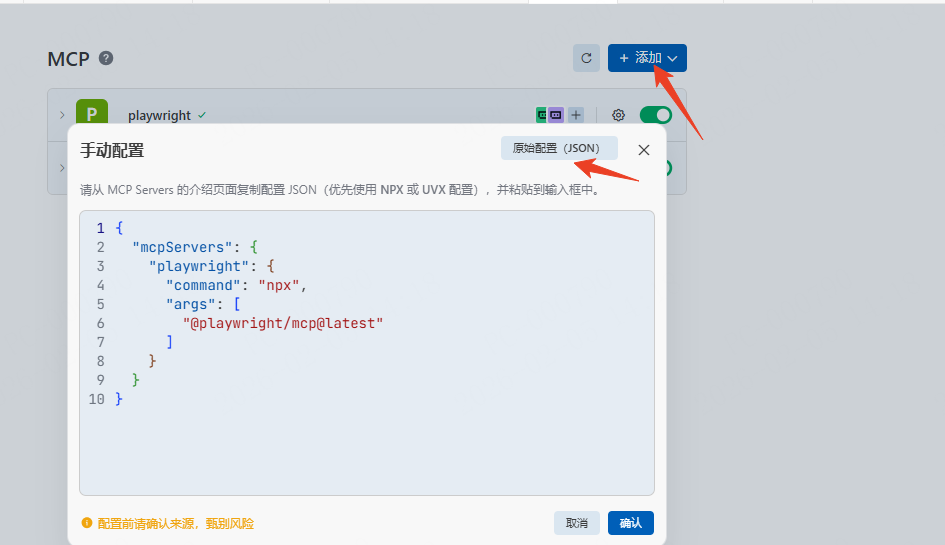Open playwright settings gear icon
Screen dimensions: 945x545
point(618,115)
